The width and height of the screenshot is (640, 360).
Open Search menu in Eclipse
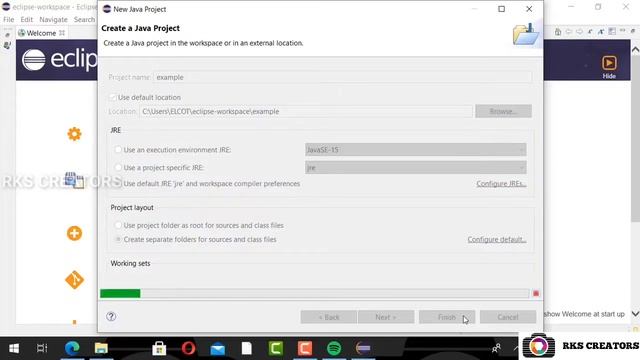[84, 20]
